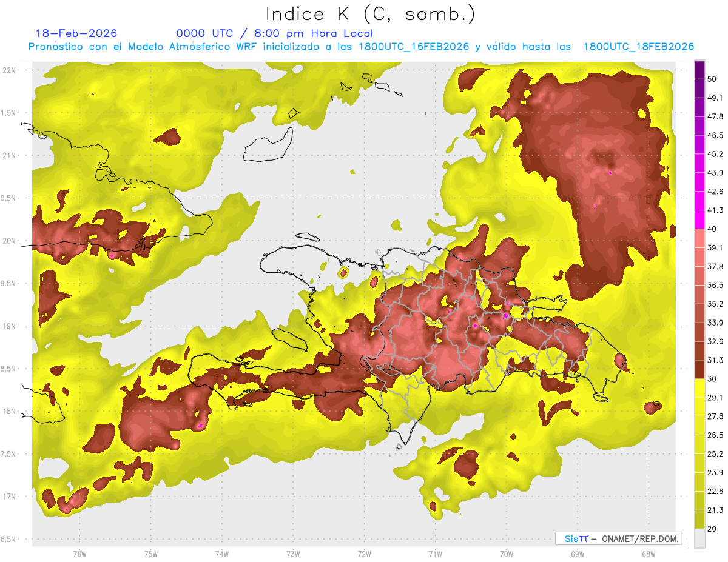This screenshot has width=728, height=562.
Task: Click the legend value "35.2"
Action: tap(715, 304)
